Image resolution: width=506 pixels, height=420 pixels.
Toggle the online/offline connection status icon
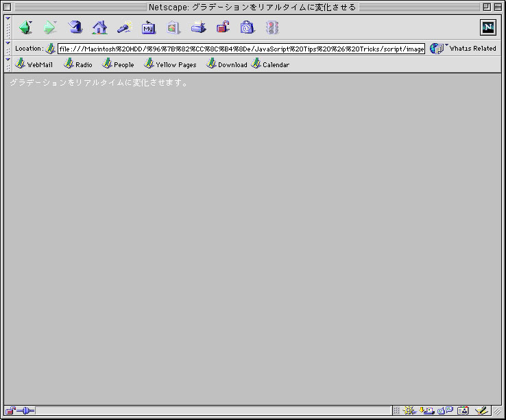25,410
